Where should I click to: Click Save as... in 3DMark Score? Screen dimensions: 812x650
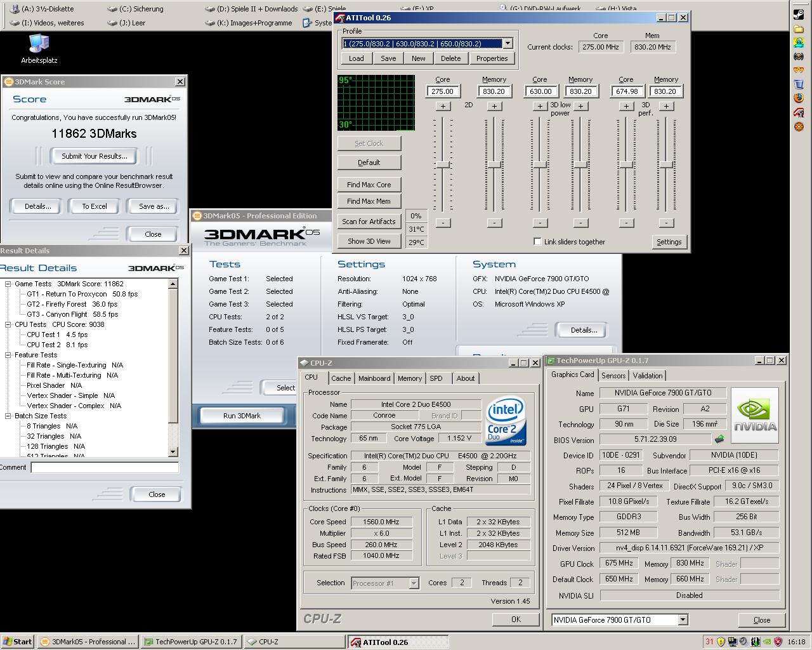[x=154, y=206]
